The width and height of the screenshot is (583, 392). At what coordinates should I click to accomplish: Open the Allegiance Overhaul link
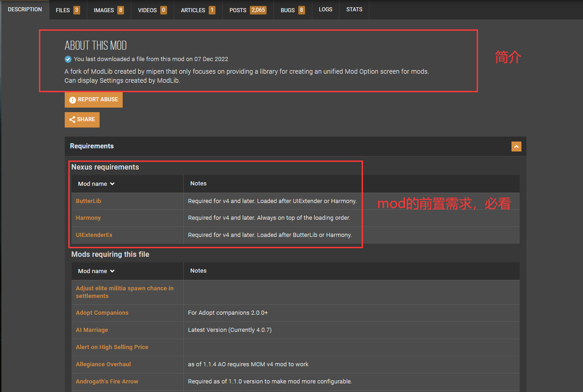(103, 364)
